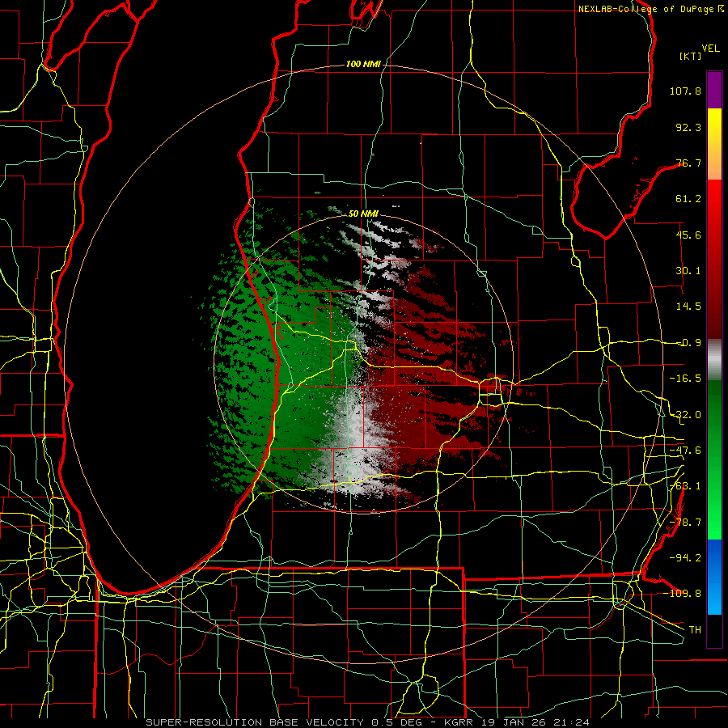
Task: Click the blue segment of velocity color bar
Action: (x=714, y=577)
